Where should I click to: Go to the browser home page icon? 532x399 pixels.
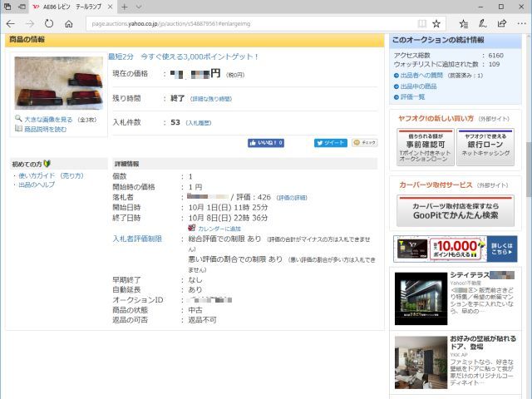point(69,23)
